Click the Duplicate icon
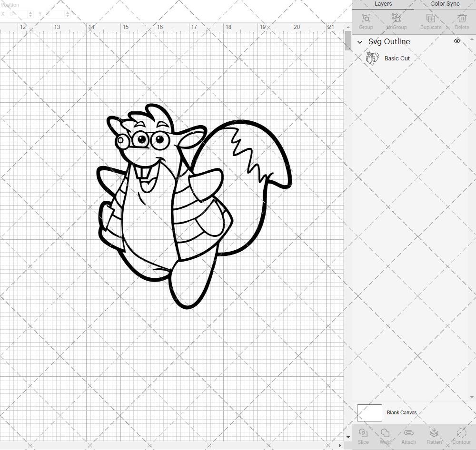 click(x=430, y=18)
